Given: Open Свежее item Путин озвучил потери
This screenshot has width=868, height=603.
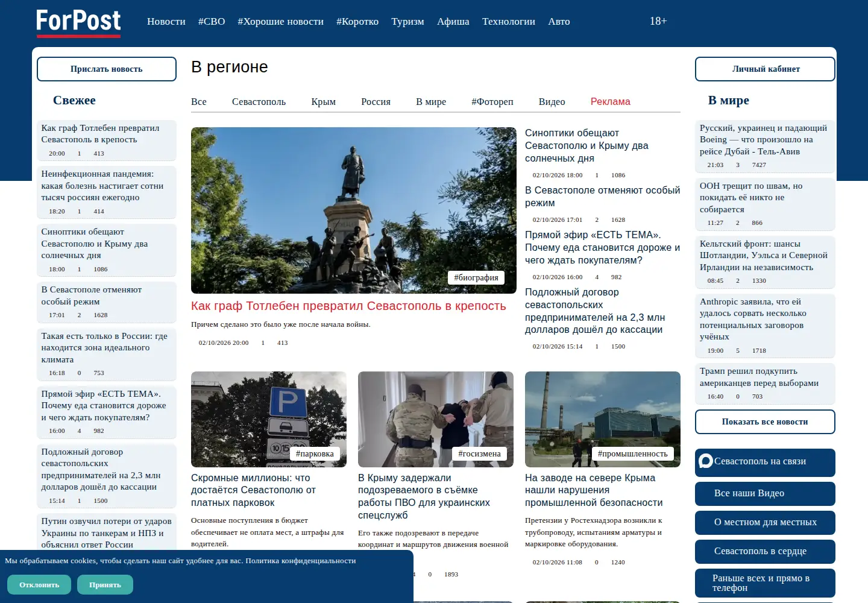Looking at the screenshot, I should coord(106,533).
